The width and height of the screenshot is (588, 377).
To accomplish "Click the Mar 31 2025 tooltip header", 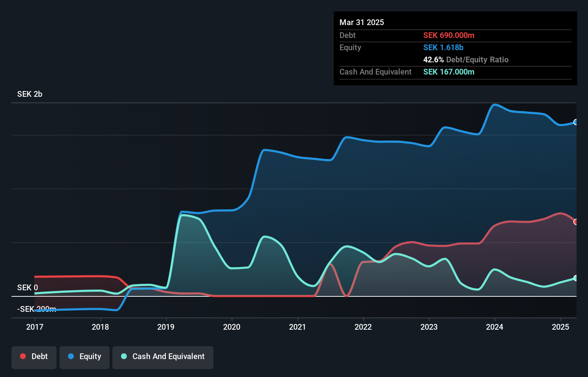I will 362,22.
